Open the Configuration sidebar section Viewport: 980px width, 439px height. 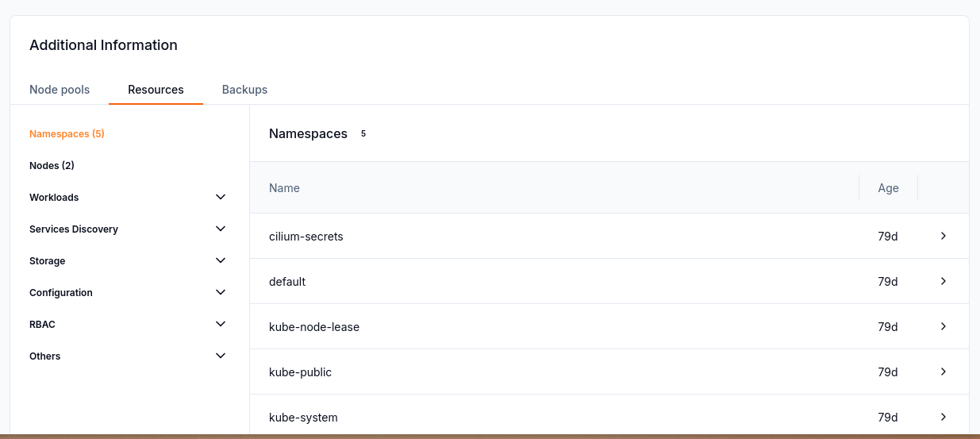pos(61,293)
